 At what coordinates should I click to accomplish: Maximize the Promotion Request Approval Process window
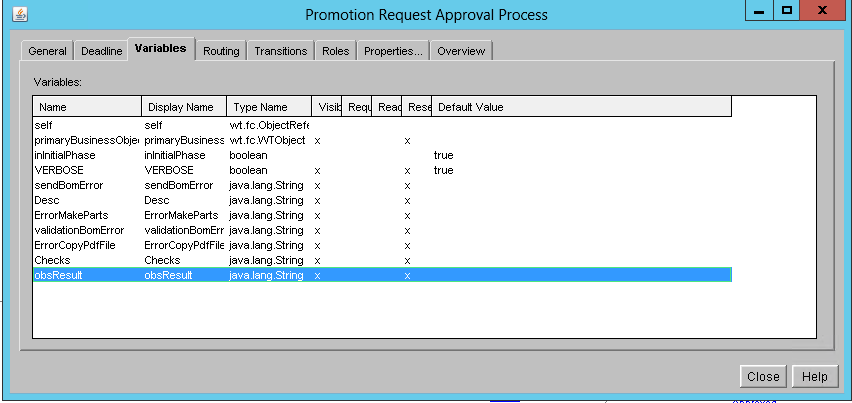click(x=787, y=10)
